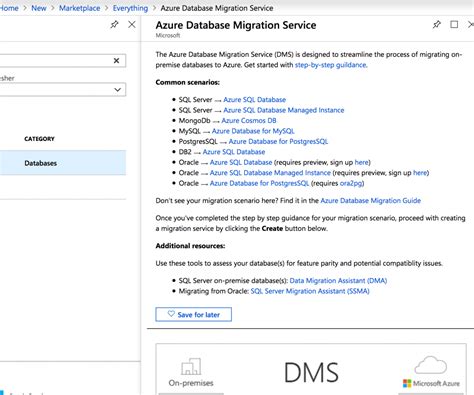
Task: Go to Home in the breadcrumb
Action: pyautogui.click(x=9, y=8)
